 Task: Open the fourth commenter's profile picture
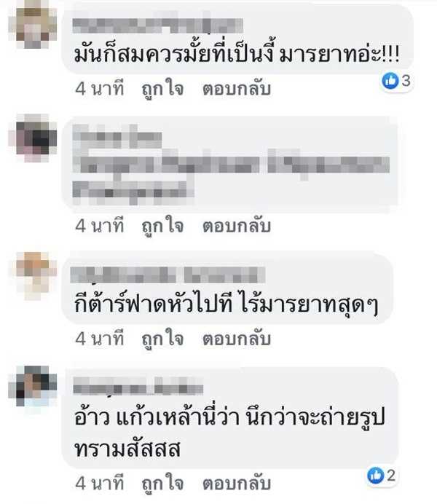click(33, 386)
